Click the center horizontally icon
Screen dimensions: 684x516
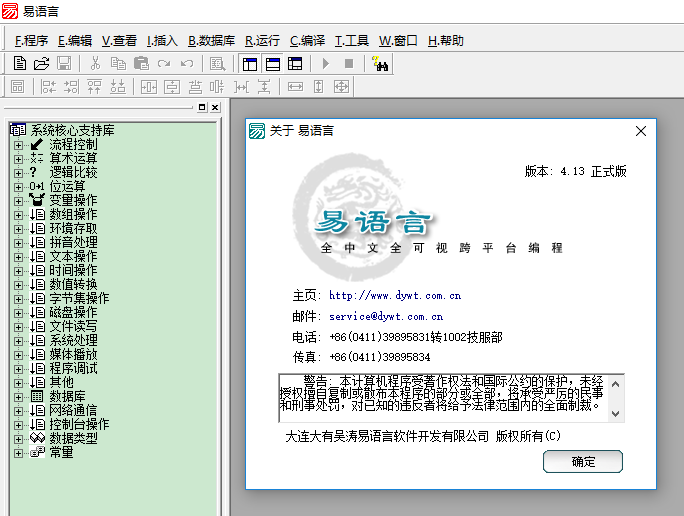coord(149,87)
